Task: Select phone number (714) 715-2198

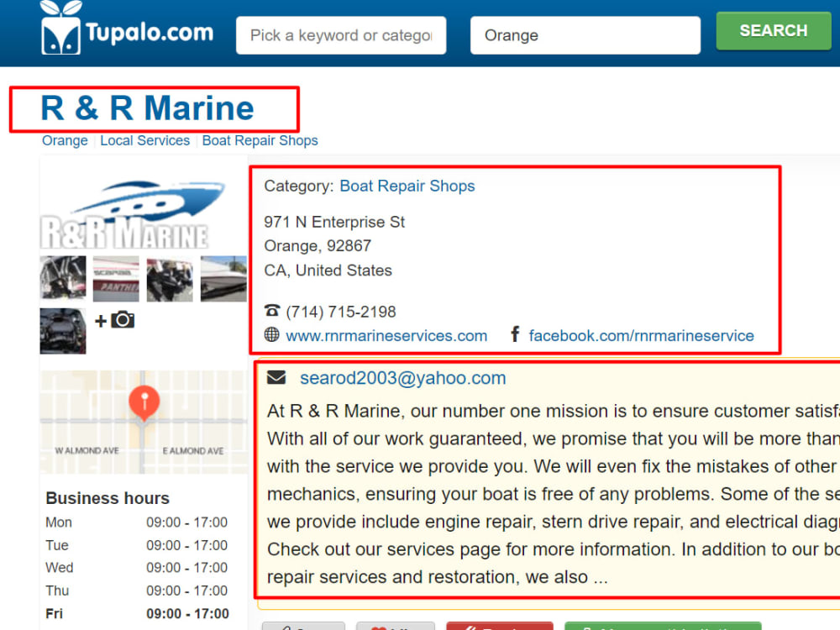Action: (x=341, y=312)
